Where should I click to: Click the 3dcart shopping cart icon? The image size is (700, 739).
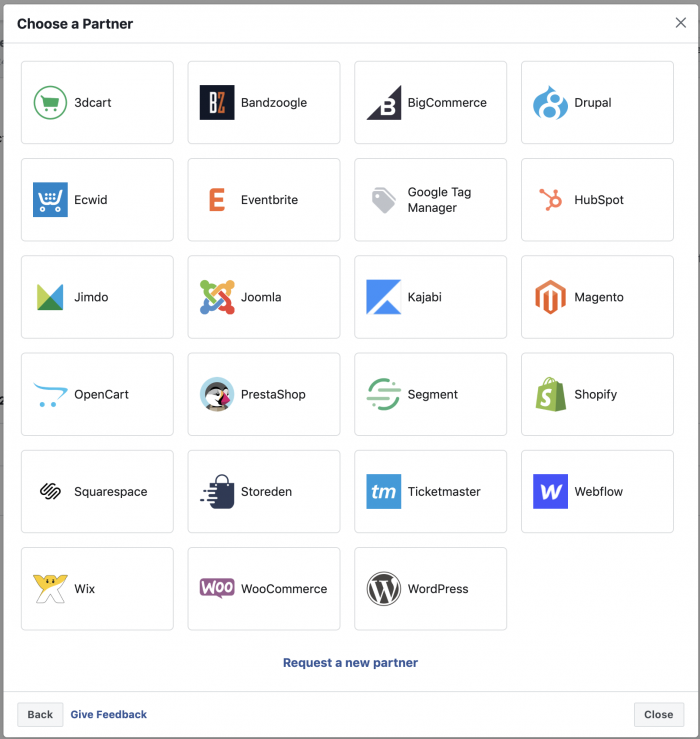tap(50, 102)
